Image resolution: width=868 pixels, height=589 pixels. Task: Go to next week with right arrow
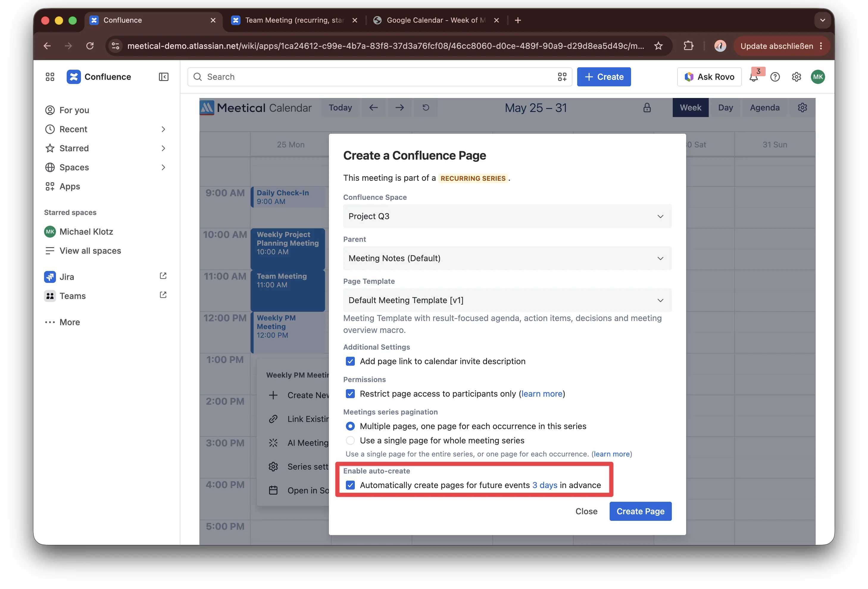click(x=400, y=107)
